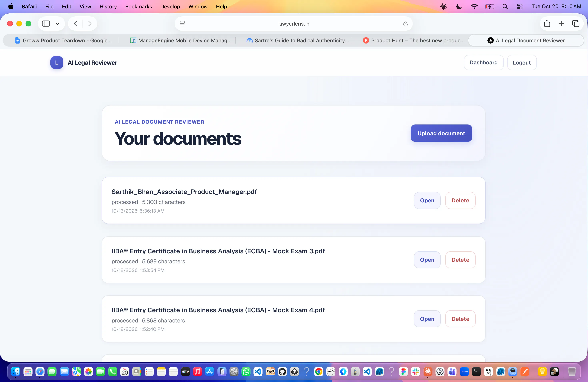The image size is (588, 382).
Task: Show the tab overview icon
Action: pos(576,24)
